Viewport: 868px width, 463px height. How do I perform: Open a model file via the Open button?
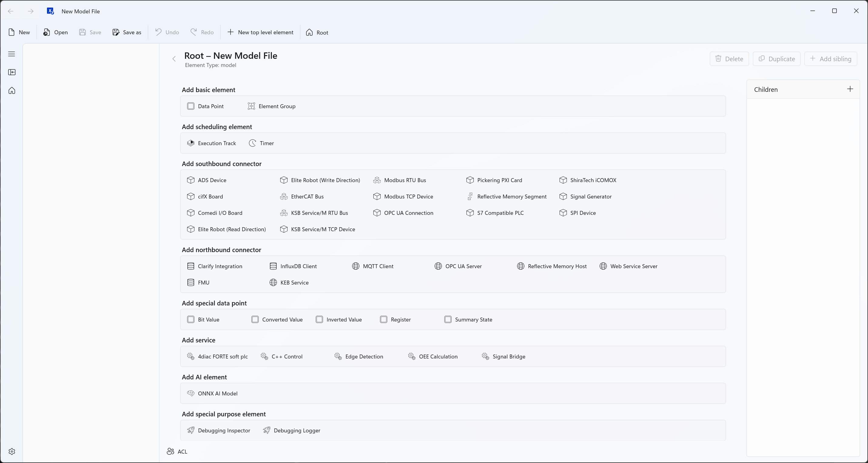[56, 32]
